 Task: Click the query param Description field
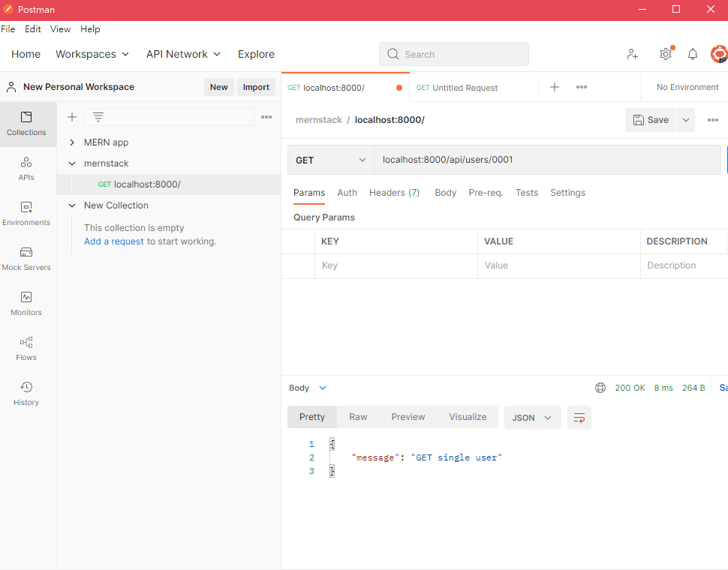coord(684,265)
